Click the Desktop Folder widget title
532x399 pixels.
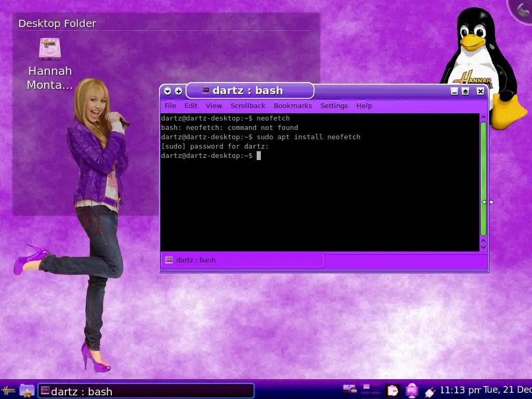[x=57, y=23]
